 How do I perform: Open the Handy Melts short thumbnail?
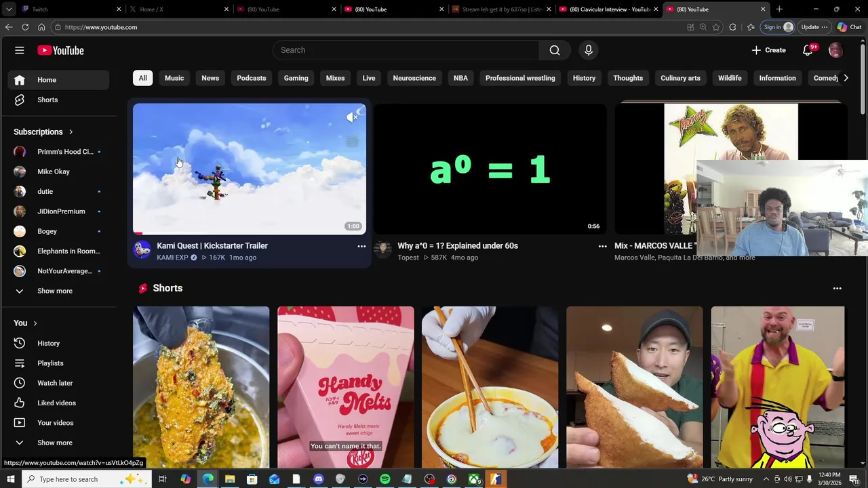coord(345,387)
